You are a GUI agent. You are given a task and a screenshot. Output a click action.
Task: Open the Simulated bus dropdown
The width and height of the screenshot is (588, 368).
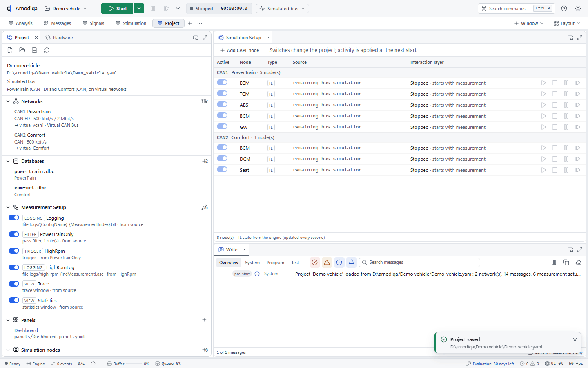click(282, 8)
